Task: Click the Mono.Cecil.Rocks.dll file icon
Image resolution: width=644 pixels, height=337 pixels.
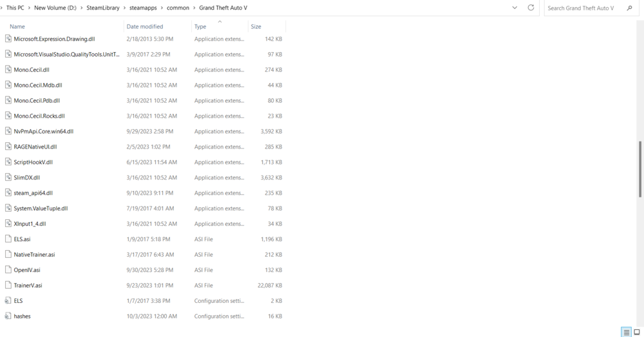Action: point(8,116)
